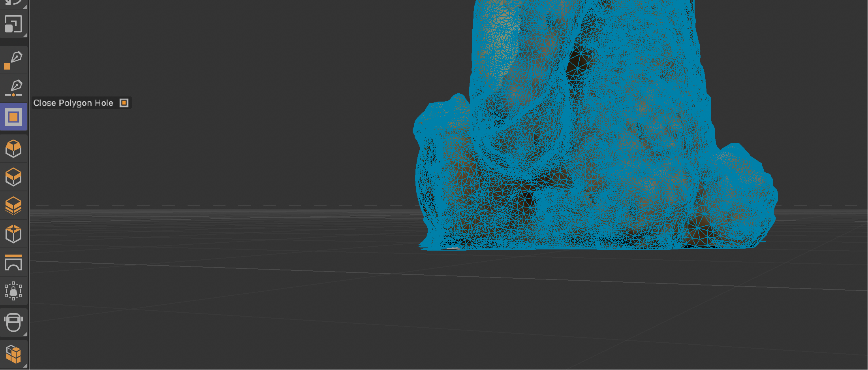Screen dimensions: 868x370
Task: Expand the Weld tool's corner flyout arrow
Action: 25,334
